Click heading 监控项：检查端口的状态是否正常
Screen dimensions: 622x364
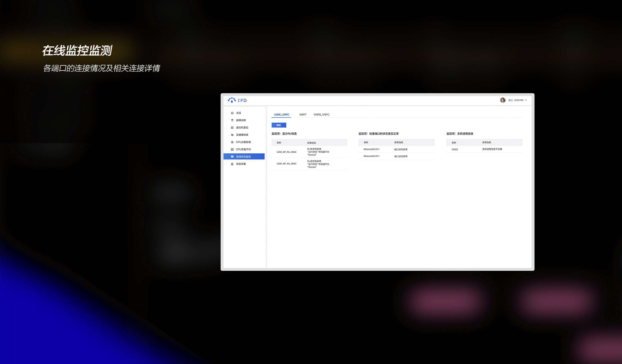tap(378, 133)
